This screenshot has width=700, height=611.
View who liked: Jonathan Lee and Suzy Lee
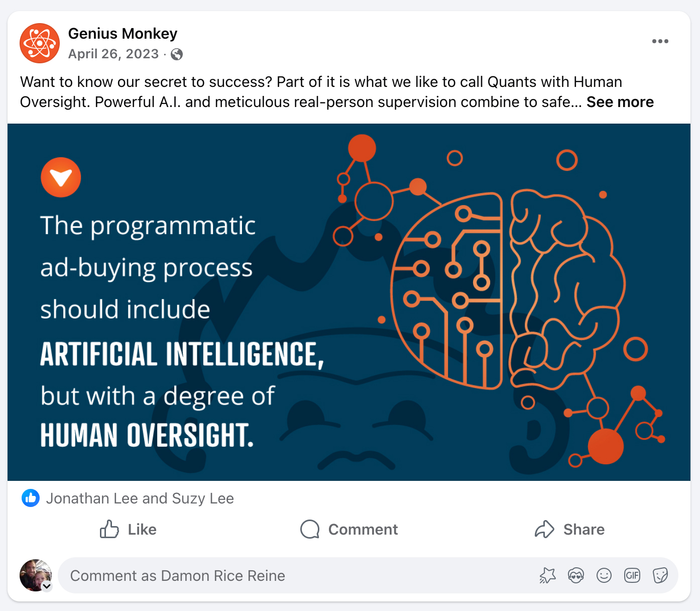pos(140,498)
